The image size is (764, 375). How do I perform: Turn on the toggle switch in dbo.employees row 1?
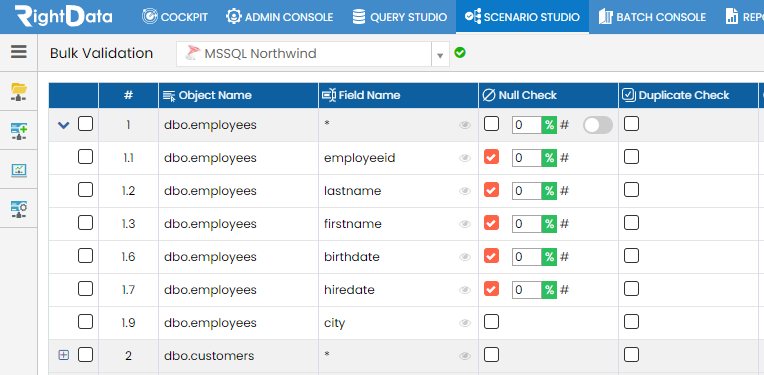pyautogui.click(x=598, y=125)
